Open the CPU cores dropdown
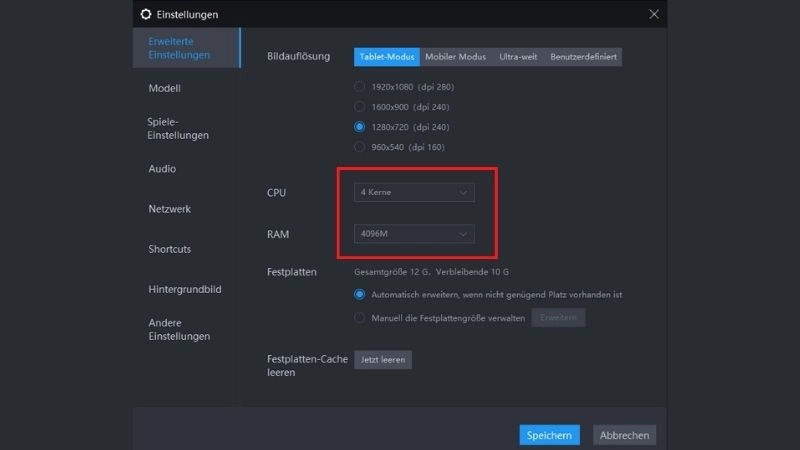This screenshot has width=800, height=450. (x=414, y=192)
